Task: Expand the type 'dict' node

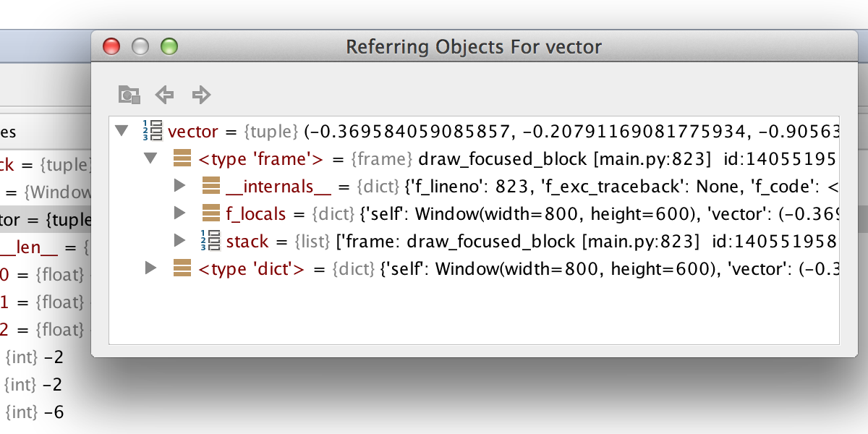Action: pos(151,269)
